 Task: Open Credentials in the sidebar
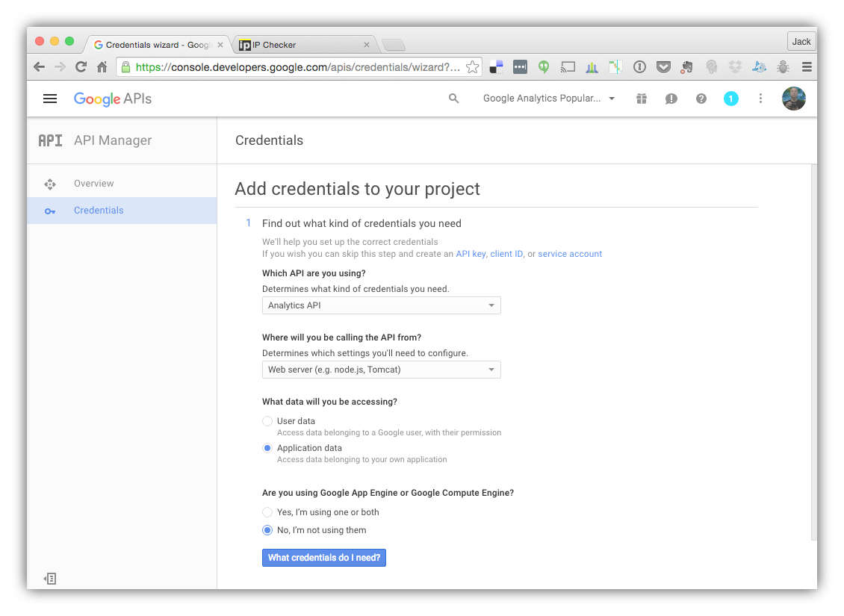(x=122, y=211)
